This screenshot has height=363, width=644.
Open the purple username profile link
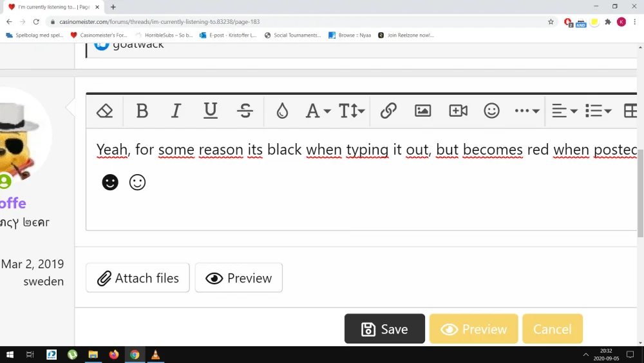point(13,203)
